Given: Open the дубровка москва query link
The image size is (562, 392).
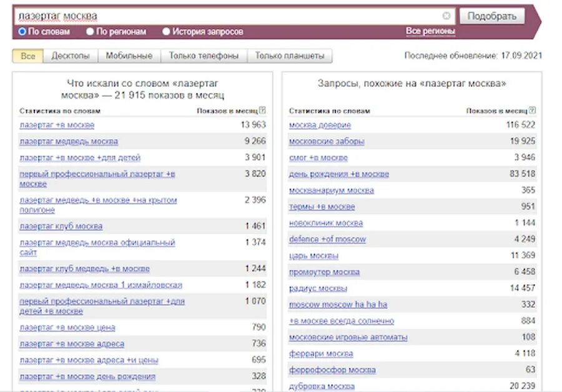Looking at the screenshot, I should tap(322, 386).
